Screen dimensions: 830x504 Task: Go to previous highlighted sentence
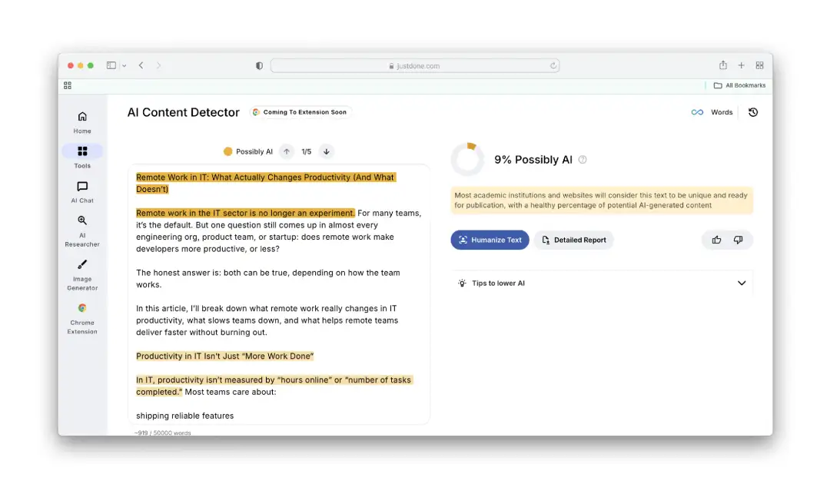[x=287, y=151]
